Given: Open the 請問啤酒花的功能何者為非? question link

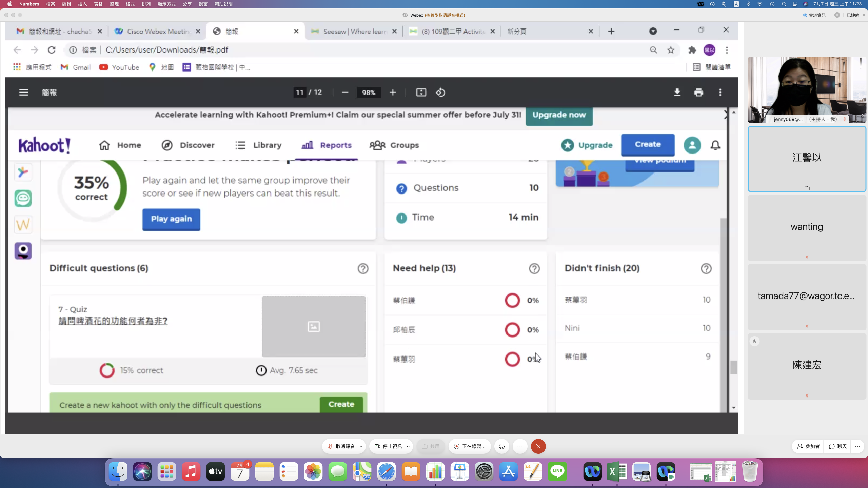Looking at the screenshot, I should (113, 321).
